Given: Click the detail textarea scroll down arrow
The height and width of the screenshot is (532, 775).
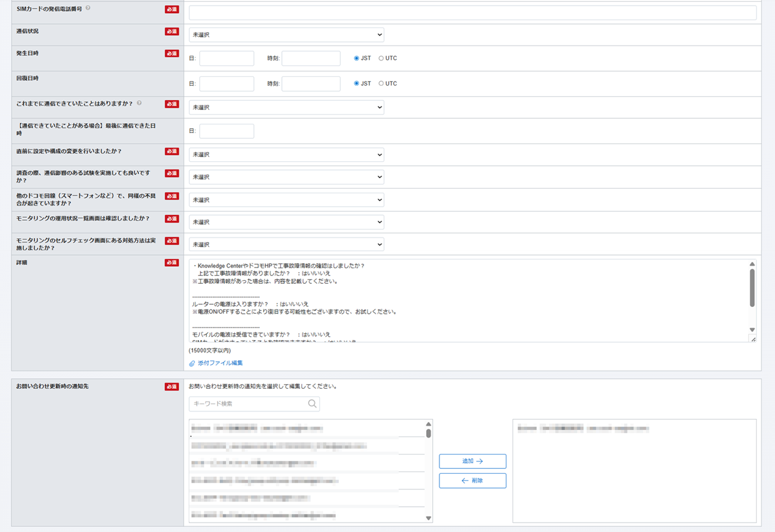Looking at the screenshot, I should tap(752, 329).
